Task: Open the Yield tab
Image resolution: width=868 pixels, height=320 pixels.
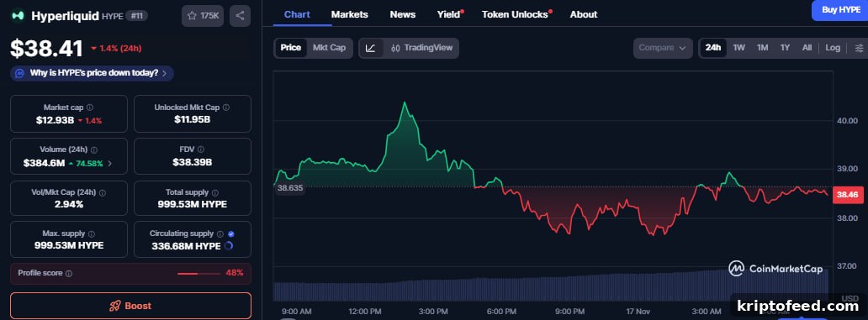Action: click(449, 15)
